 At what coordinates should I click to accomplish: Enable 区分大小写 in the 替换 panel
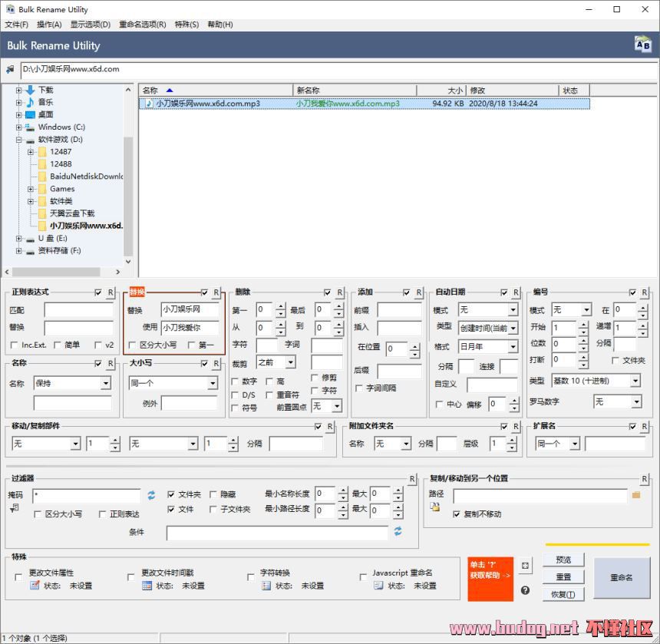pos(133,345)
